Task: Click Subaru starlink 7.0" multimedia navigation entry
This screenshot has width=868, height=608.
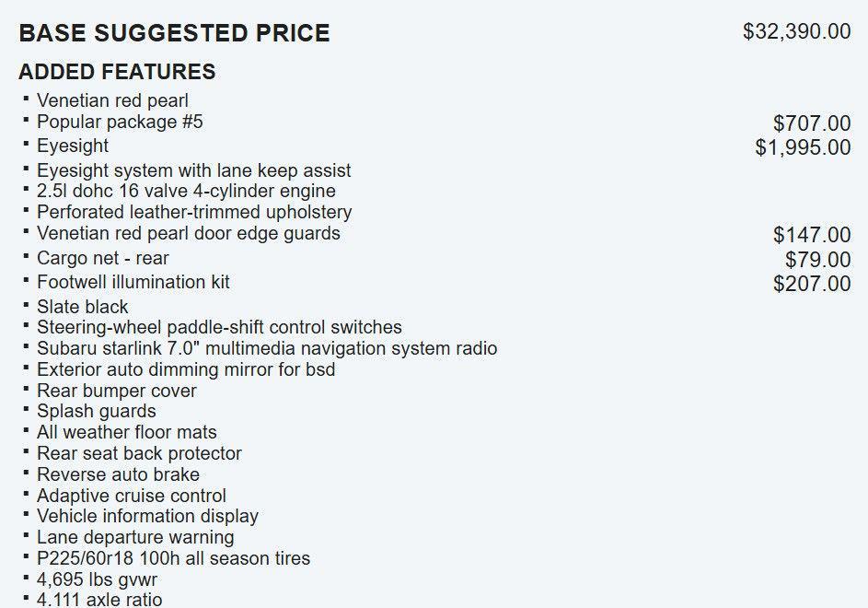Action: click(267, 348)
